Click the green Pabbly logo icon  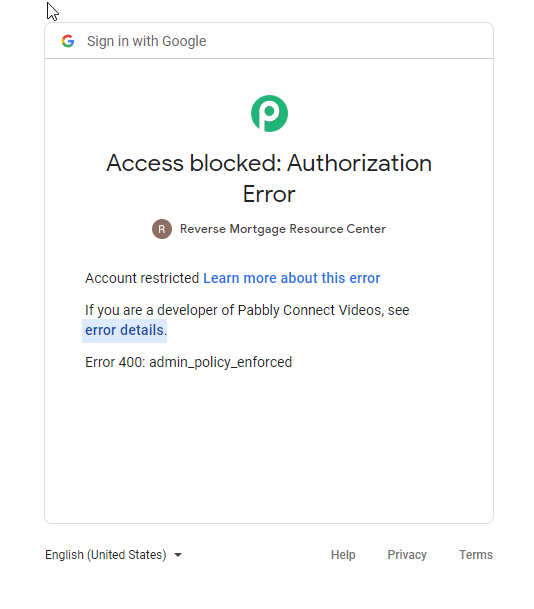tap(269, 113)
